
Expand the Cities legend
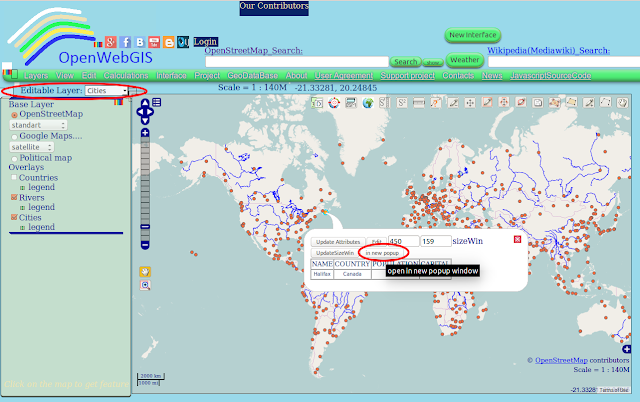[x=22, y=228]
